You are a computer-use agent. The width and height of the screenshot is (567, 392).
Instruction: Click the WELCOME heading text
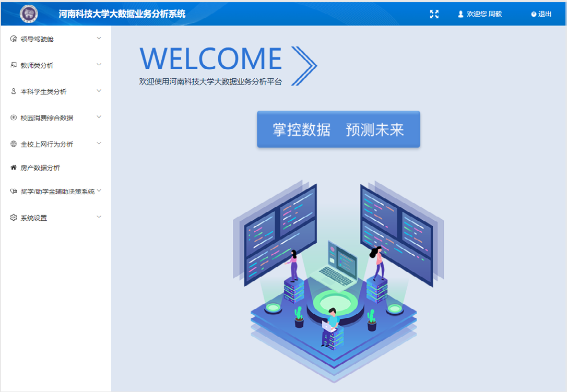[210, 59]
